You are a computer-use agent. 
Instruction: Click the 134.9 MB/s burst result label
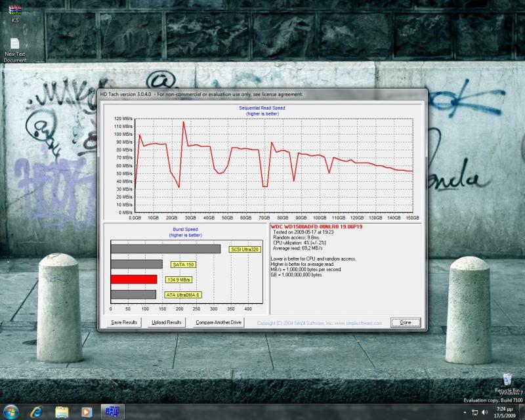tap(178, 280)
